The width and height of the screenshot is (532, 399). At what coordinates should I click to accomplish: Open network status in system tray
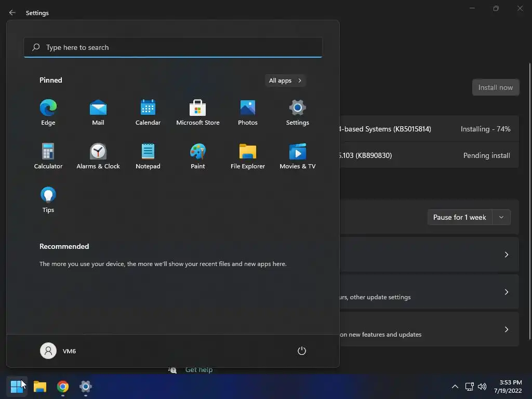(470, 387)
